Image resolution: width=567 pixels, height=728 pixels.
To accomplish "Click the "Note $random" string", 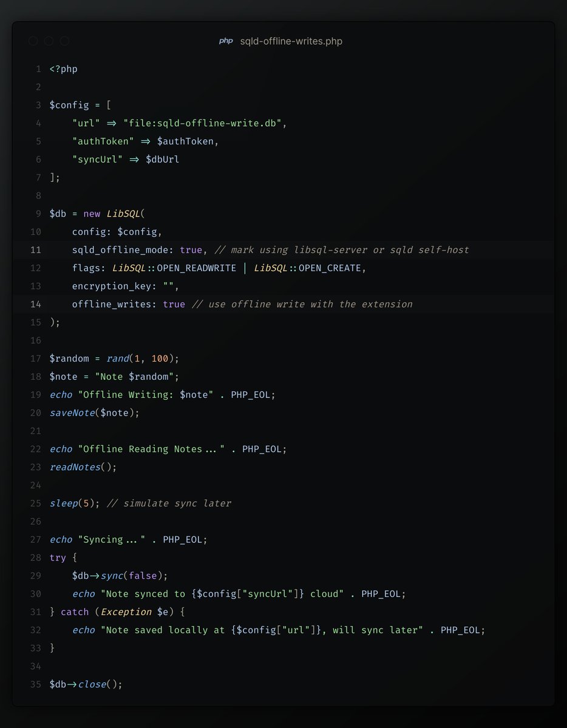I will click(134, 377).
